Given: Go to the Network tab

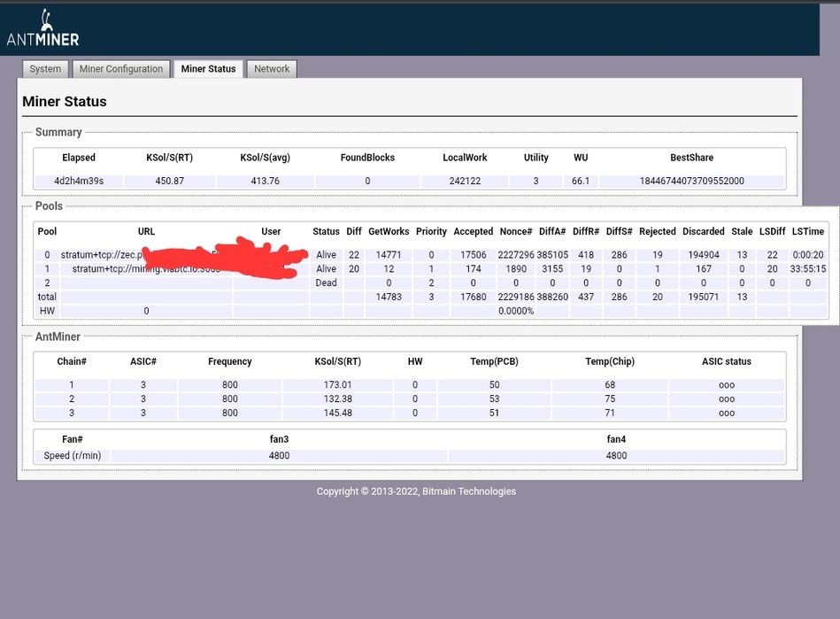Looking at the screenshot, I should coord(272,69).
